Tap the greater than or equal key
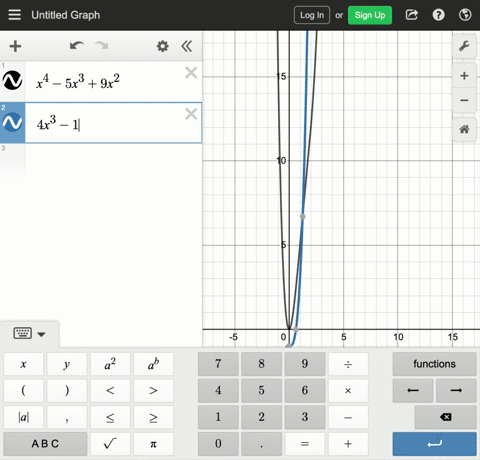The width and height of the screenshot is (480, 460). pyautogui.click(x=153, y=417)
